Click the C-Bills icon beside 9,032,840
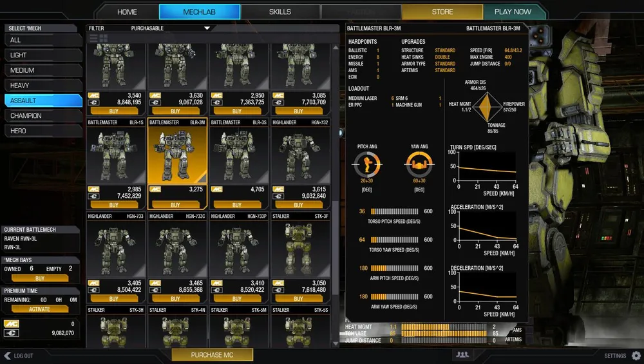The height and width of the screenshot is (364, 644). (278, 196)
